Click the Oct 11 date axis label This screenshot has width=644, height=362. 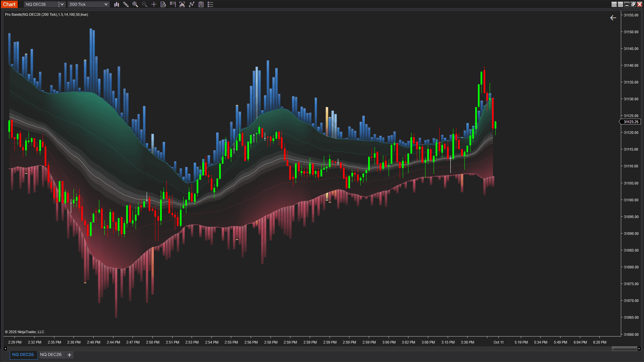pyautogui.click(x=499, y=343)
